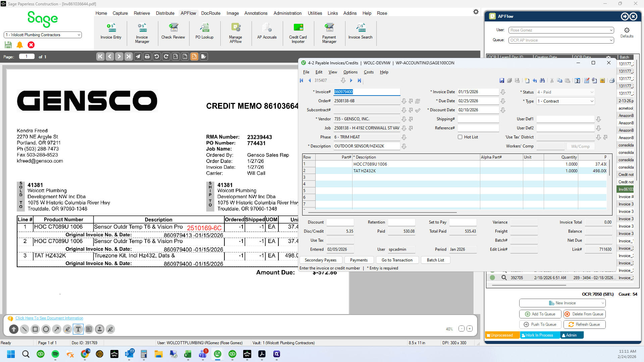
Task: Open the Costs menu in Payable Invoices
Action: coord(369,72)
